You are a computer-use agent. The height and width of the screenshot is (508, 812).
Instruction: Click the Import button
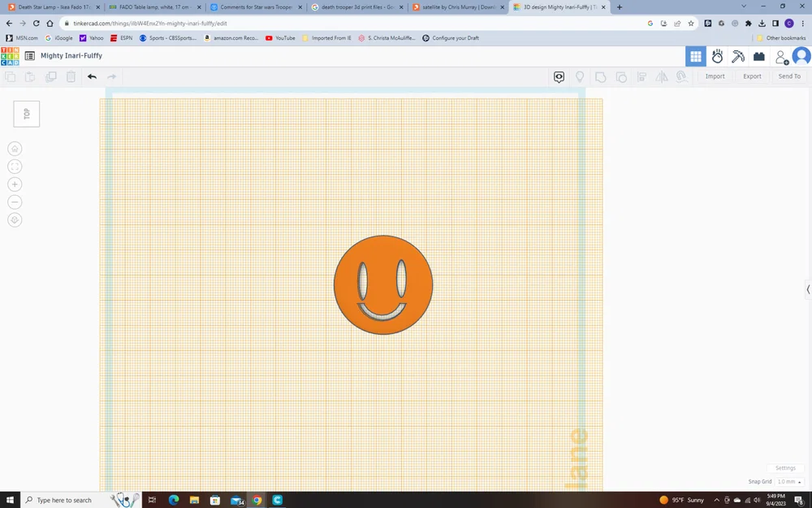point(715,76)
